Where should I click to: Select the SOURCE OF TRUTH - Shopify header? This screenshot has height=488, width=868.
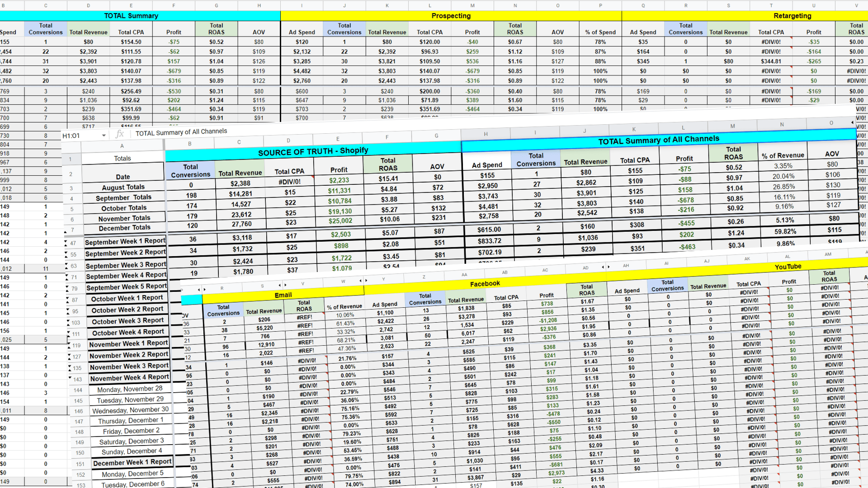coord(313,151)
